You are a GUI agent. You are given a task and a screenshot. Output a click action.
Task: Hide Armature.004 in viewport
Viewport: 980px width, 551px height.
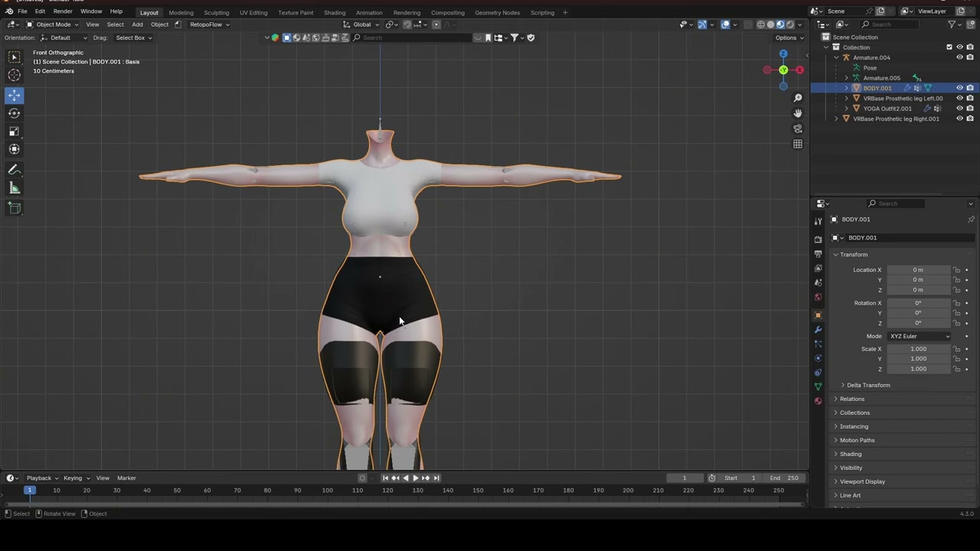[959, 57]
